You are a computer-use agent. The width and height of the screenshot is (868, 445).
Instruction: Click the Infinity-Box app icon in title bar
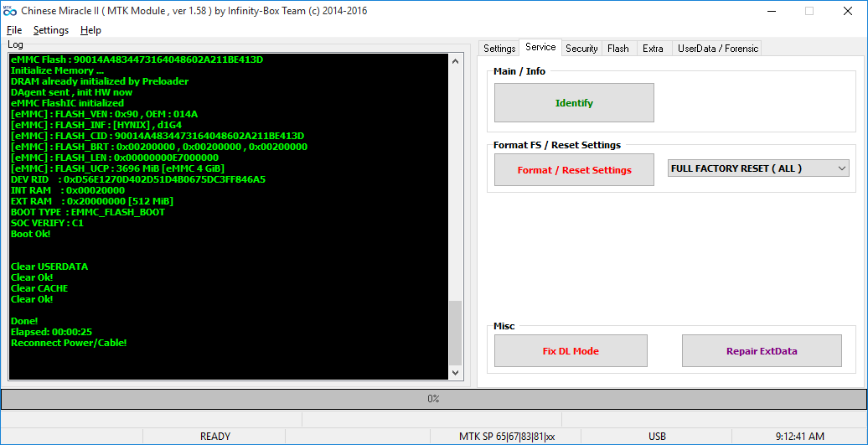point(10,11)
